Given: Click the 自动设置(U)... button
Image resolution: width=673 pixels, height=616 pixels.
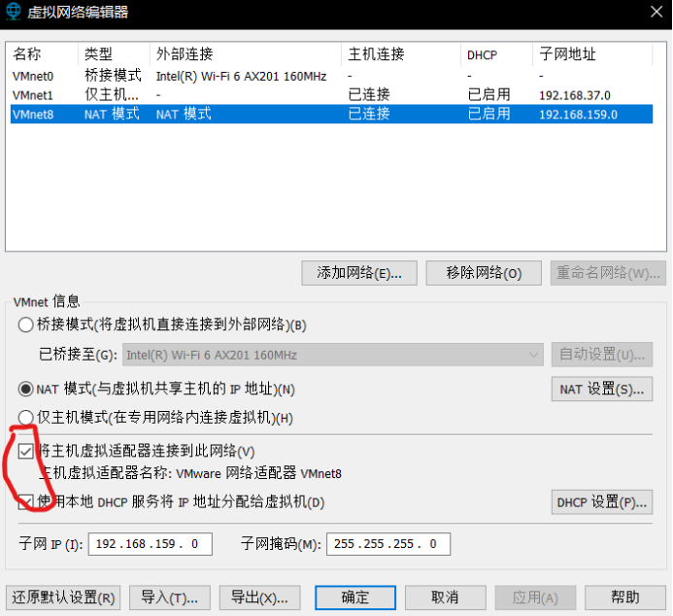Looking at the screenshot, I should pyautogui.click(x=602, y=355).
